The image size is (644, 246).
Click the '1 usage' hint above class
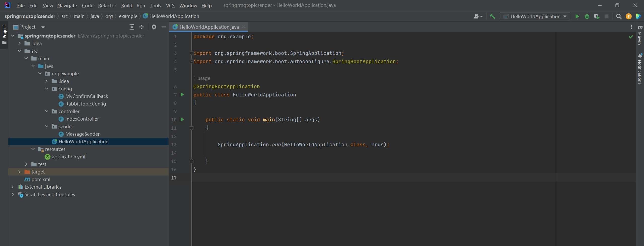point(202,78)
